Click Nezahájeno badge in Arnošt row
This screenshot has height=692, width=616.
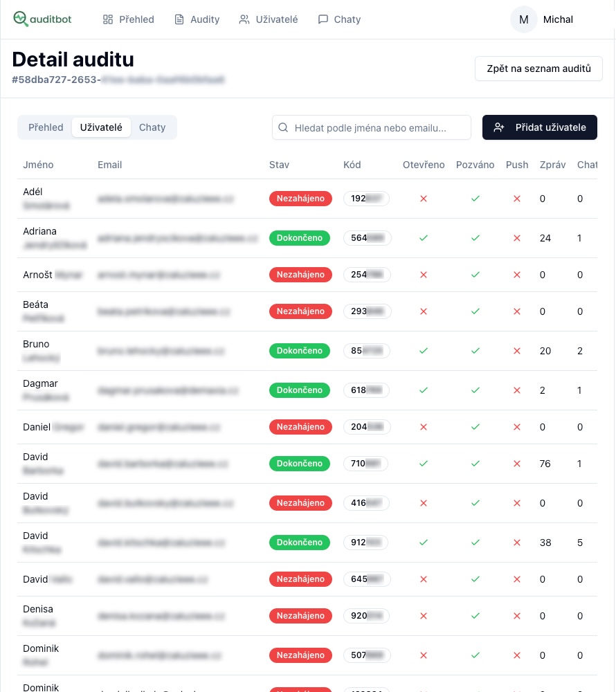(x=300, y=275)
